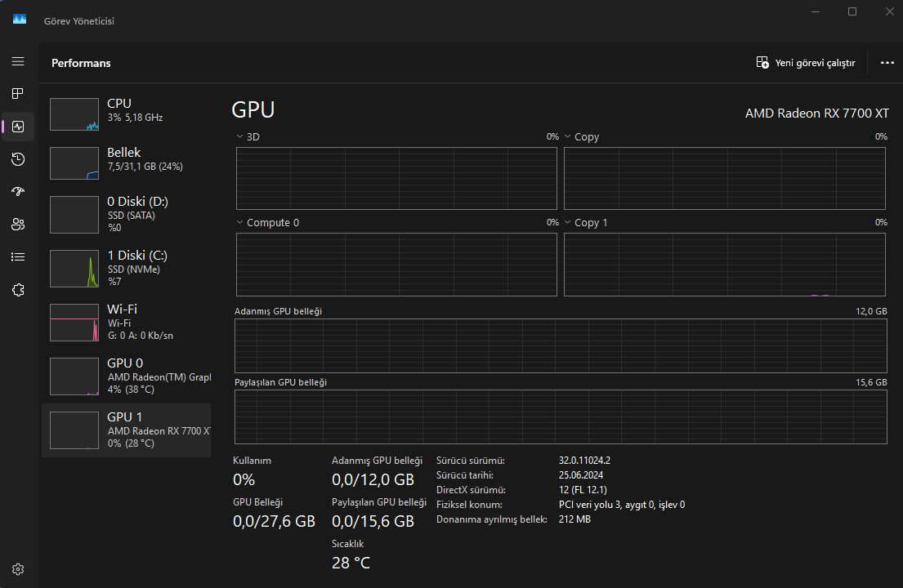Select the 0 Diski (D:) entry

pos(126,215)
